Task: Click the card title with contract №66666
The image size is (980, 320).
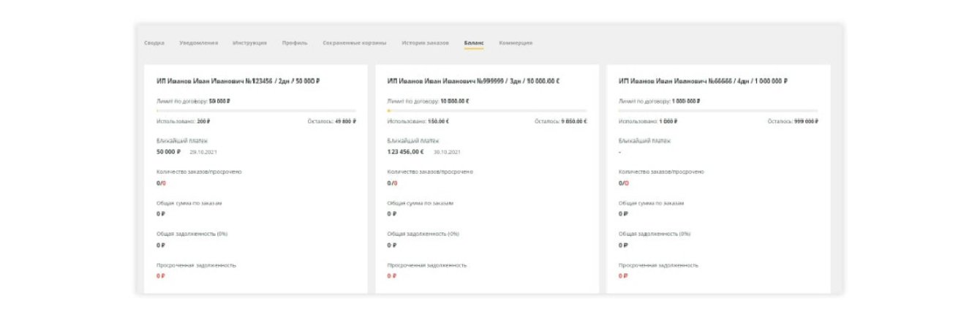Action: pos(703,81)
